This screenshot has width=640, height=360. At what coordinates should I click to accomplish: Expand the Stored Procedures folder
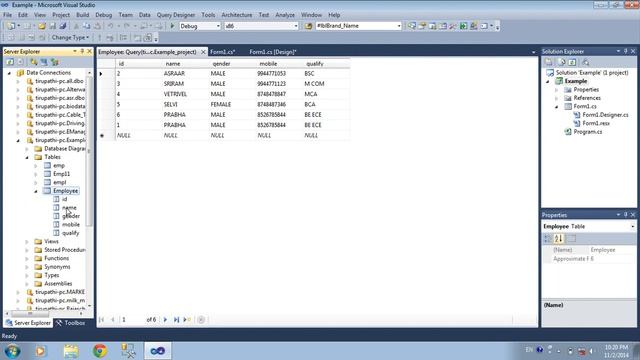[x=27, y=250]
